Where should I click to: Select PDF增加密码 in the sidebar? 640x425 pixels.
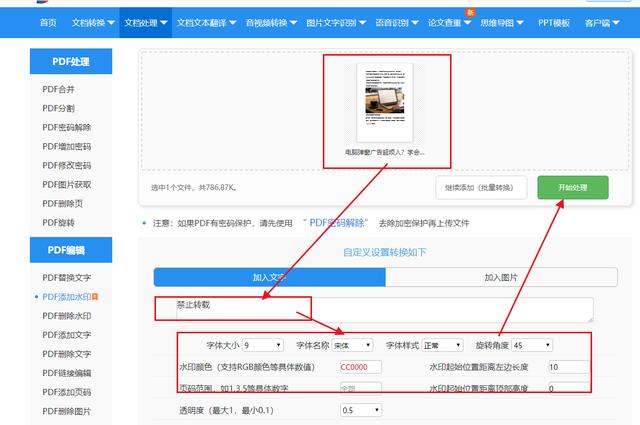[x=67, y=146]
